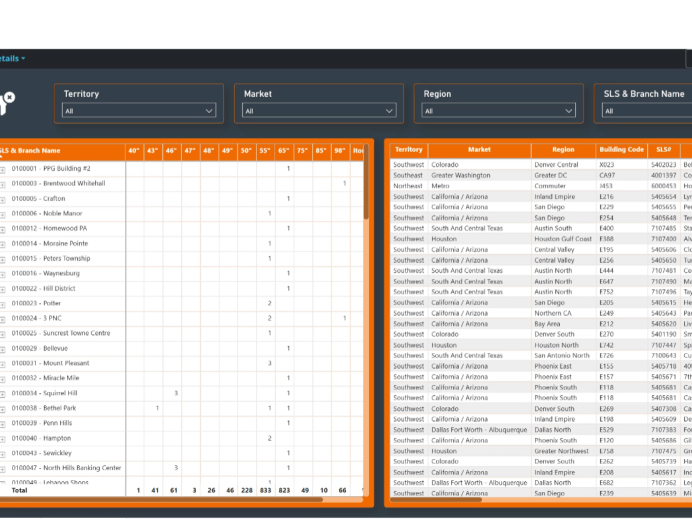Click plus icon beside 0100012 - Homewood PA
The height and width of the screenshot is (519, 692).
(x=3, y=228)
